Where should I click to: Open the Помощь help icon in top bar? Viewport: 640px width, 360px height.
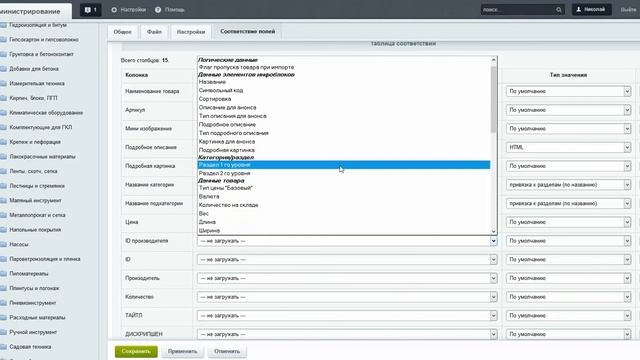tap(158, 10)
